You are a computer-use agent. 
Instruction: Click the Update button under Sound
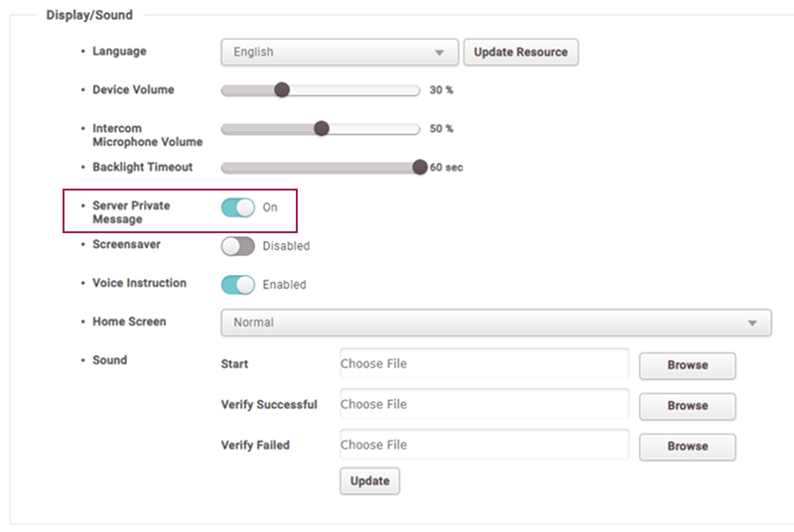pyautogui.click(x=369, y=480)
